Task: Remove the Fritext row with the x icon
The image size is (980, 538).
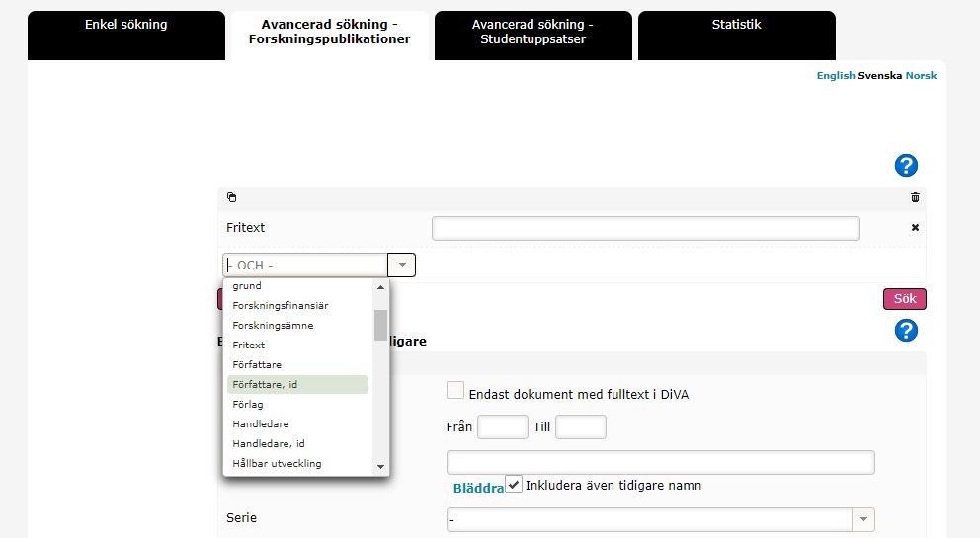Action: (x=915, y=228)
